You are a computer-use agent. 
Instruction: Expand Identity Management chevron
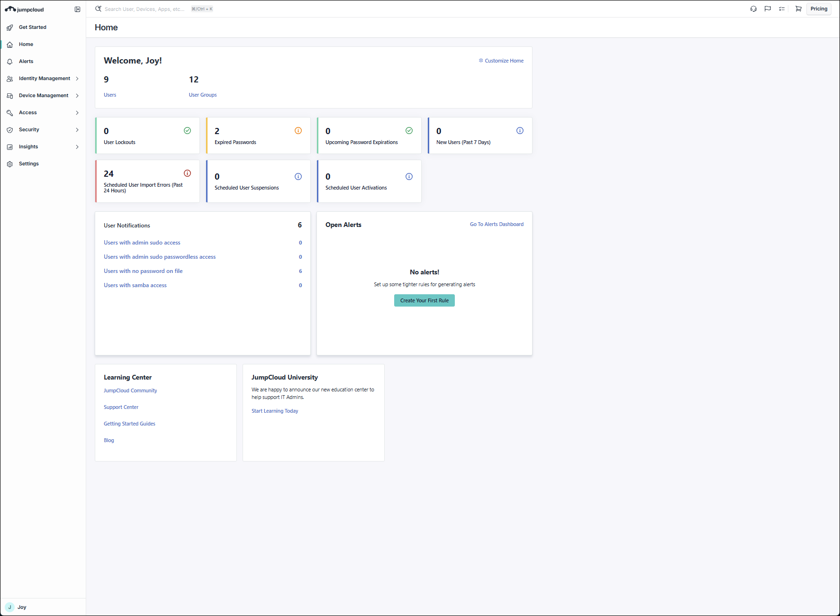[x=77, y=79]
